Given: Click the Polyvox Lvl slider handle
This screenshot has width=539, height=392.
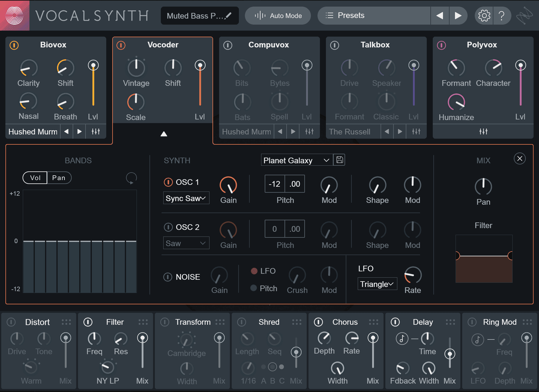Looking at the screenshot, I should 521,65.
